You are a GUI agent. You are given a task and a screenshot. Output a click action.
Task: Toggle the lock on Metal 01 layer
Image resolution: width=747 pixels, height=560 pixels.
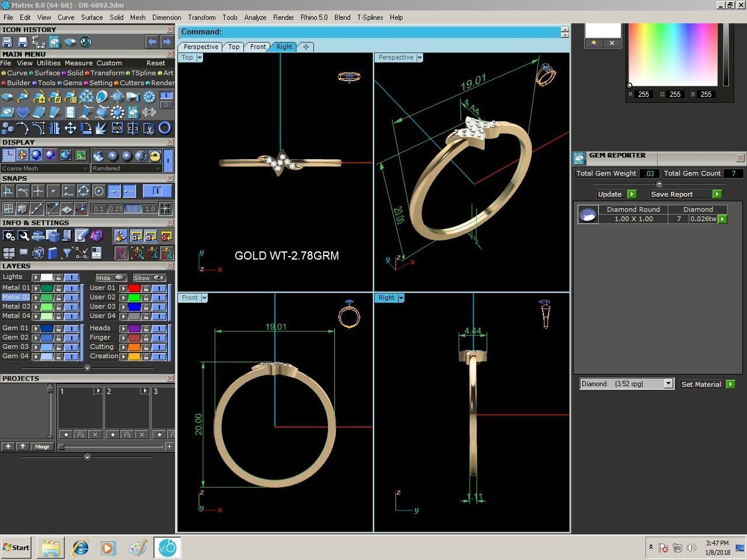pos(58,288)
